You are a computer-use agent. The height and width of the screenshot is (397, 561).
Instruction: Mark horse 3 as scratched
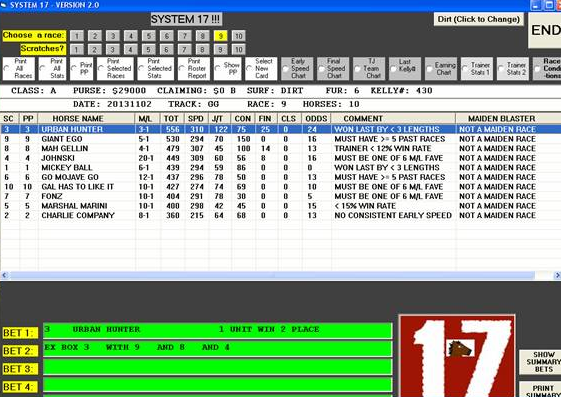[x=113, y=49]
